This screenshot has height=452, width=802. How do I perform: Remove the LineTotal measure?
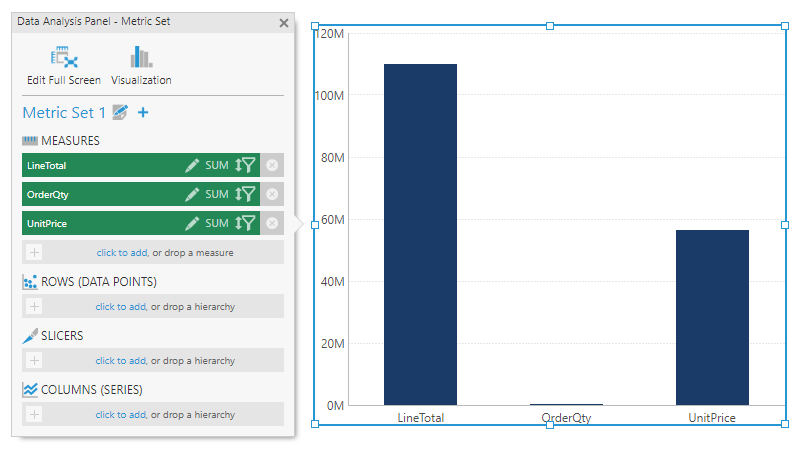tap(272, 165)
